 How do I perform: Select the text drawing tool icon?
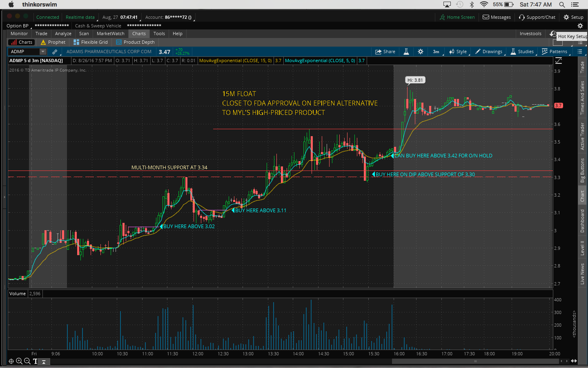pyautogui.click(x=35, y=361)
